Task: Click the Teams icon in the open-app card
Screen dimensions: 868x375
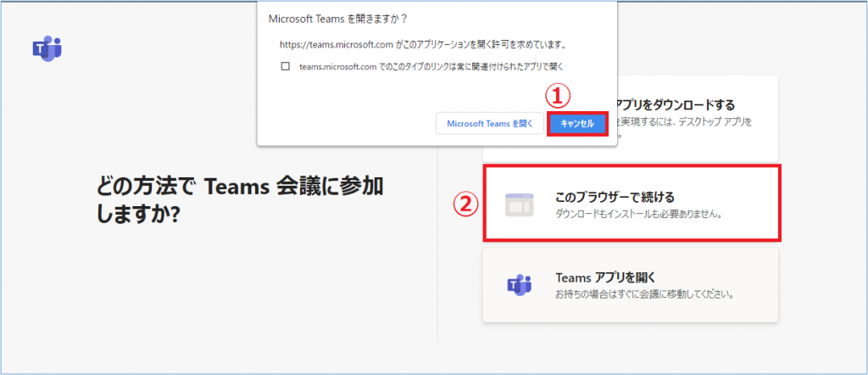Action: 519,285
